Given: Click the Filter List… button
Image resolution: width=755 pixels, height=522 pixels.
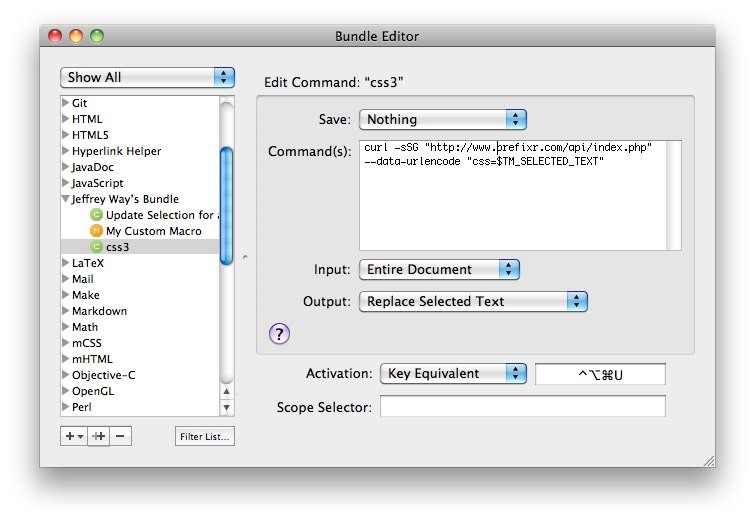Looking at the screenshot, I should click(205, 436).
